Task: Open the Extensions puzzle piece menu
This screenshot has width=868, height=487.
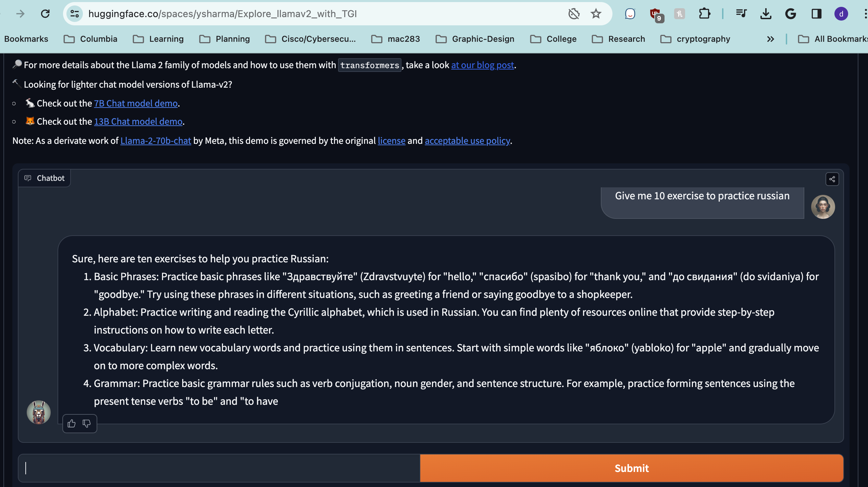Action: coord(704,14)
